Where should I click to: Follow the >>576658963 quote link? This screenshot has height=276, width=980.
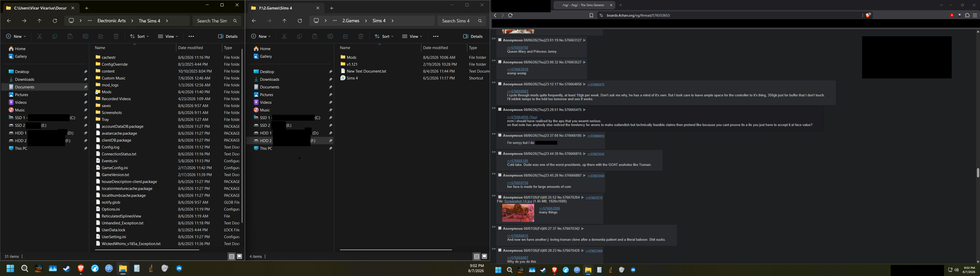(x=518, y=91)
